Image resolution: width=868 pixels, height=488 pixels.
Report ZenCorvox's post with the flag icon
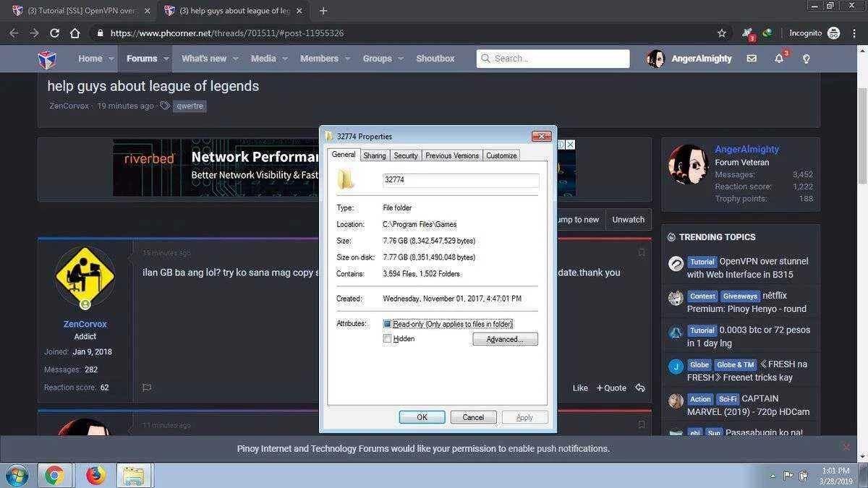(147, 388)
